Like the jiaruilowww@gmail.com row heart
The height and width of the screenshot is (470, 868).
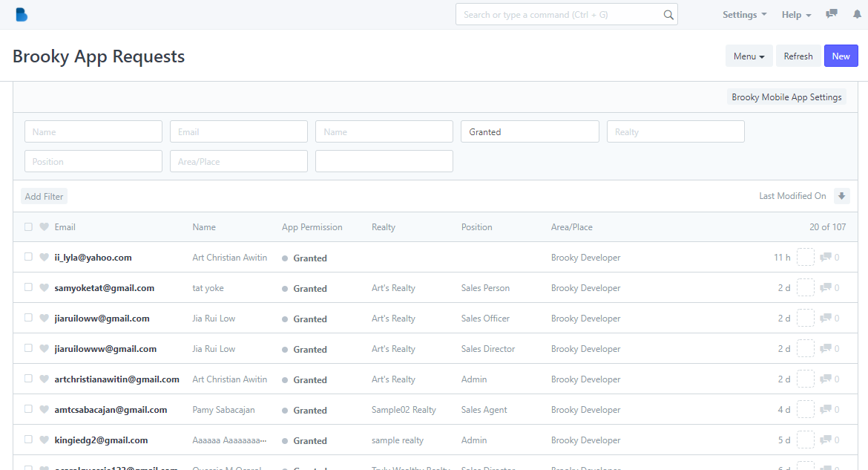pyautogui.click(x=45, y=349)
